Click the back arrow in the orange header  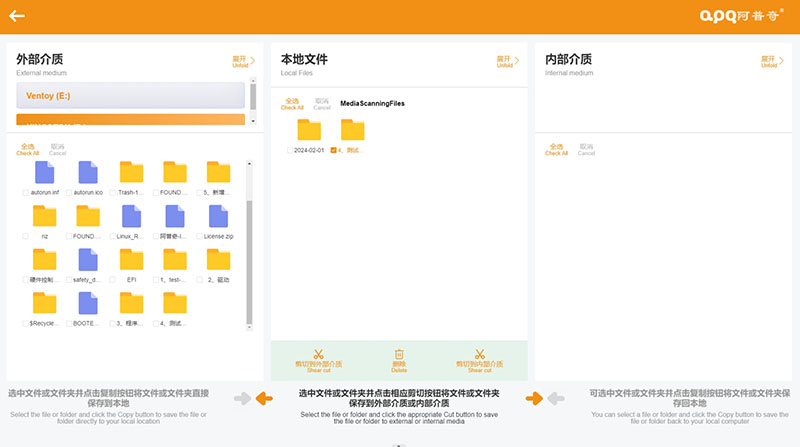(17, 16)
